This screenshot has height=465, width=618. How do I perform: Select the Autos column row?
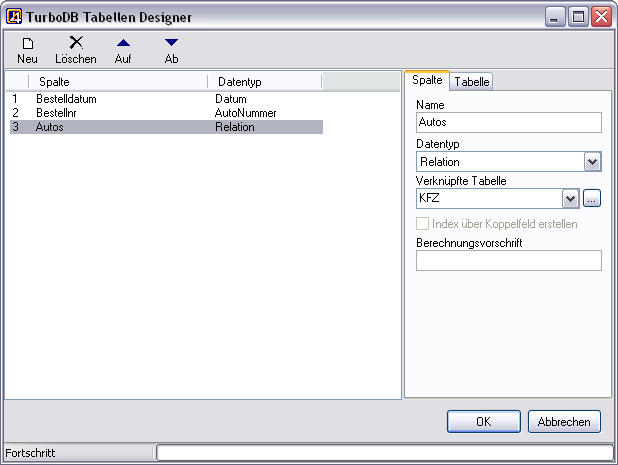[166, 127]
